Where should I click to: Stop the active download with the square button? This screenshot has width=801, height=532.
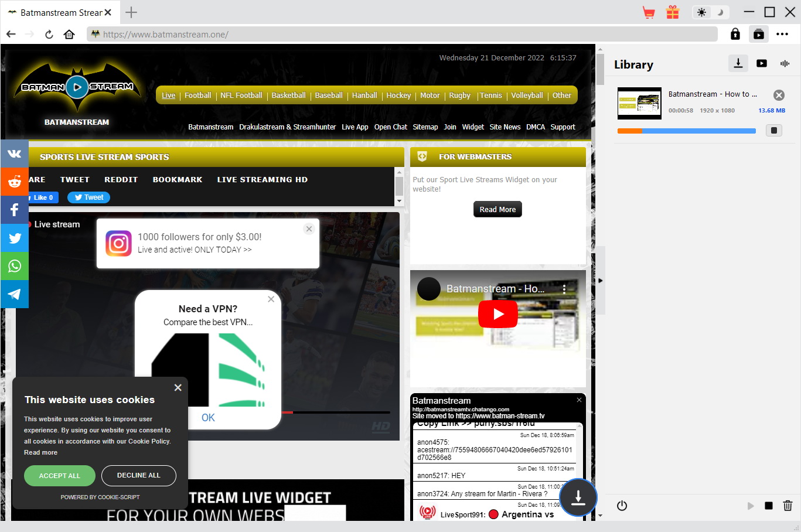(773, 130)
